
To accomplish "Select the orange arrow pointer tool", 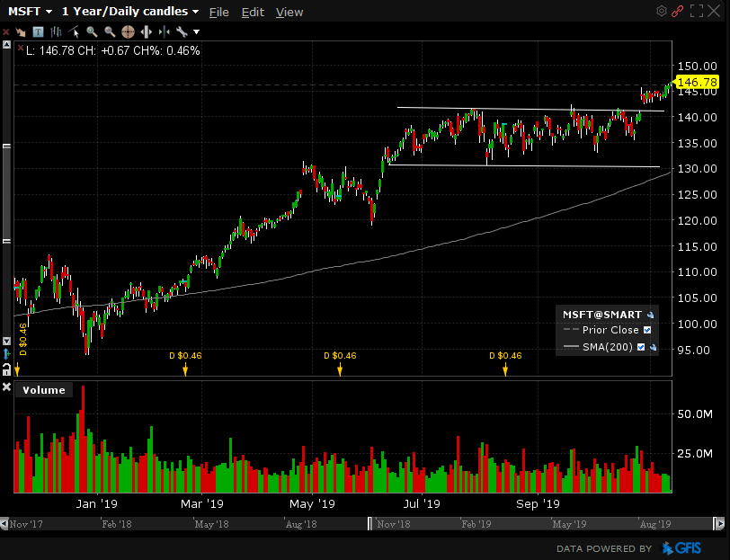I will [x=21, y=32].
